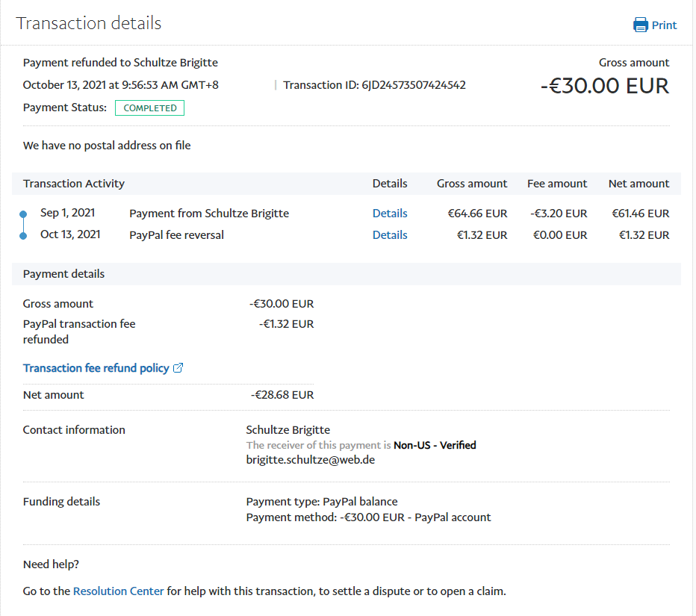The height and width of the screenshot is (616, 696).
Task: Click the COMPLETED payment status badge
Action: pyautogui.click(x=149, y=108)
